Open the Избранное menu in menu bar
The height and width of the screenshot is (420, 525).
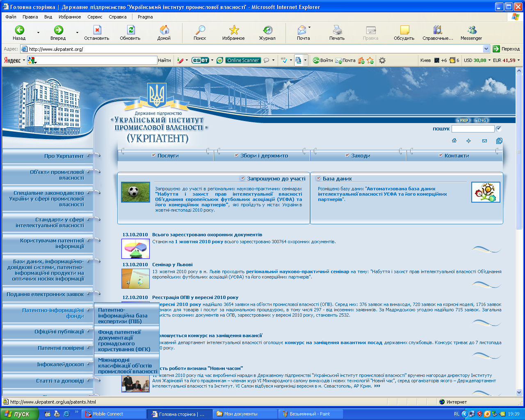click(70, 17)
